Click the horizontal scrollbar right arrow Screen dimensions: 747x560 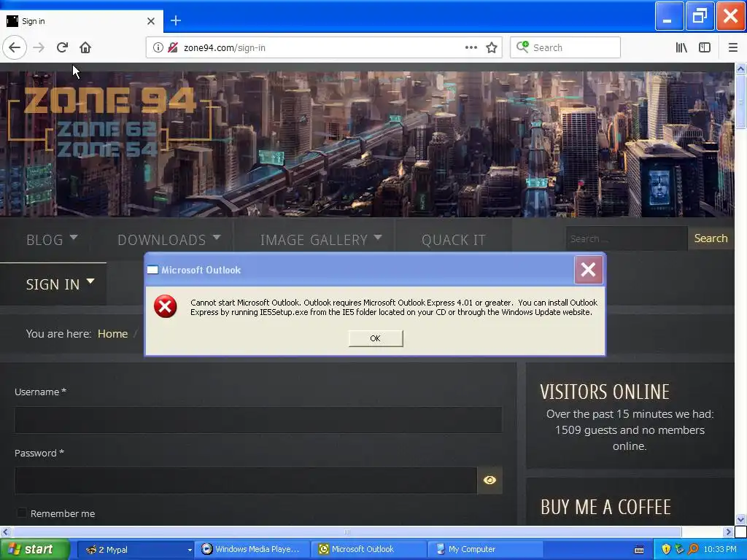[728, 532]
